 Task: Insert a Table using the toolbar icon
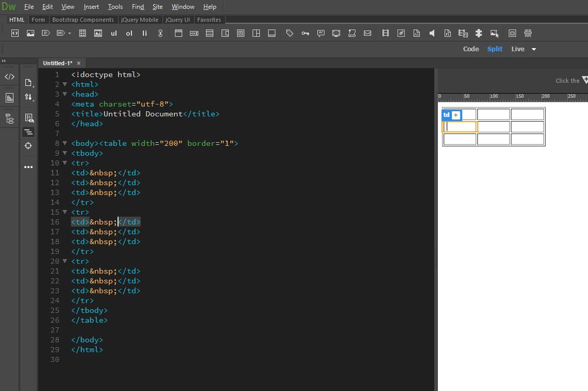[82, 34]
